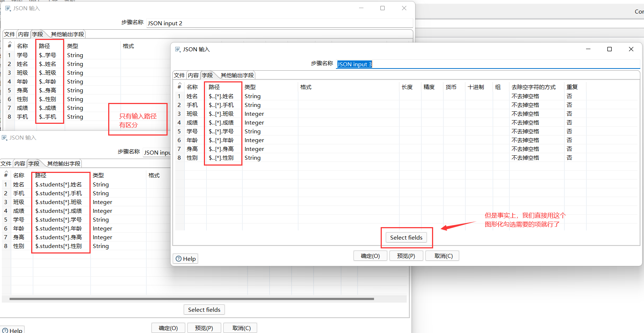Screen dimensions: 644x333
Task: Select path cell $..[*].身高
Action: coord(224,149)
